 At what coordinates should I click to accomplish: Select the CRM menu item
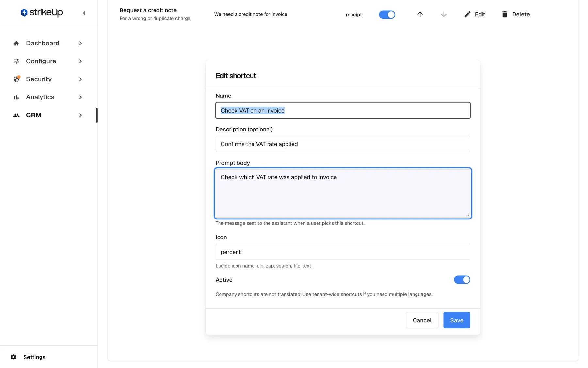[48, 115]
